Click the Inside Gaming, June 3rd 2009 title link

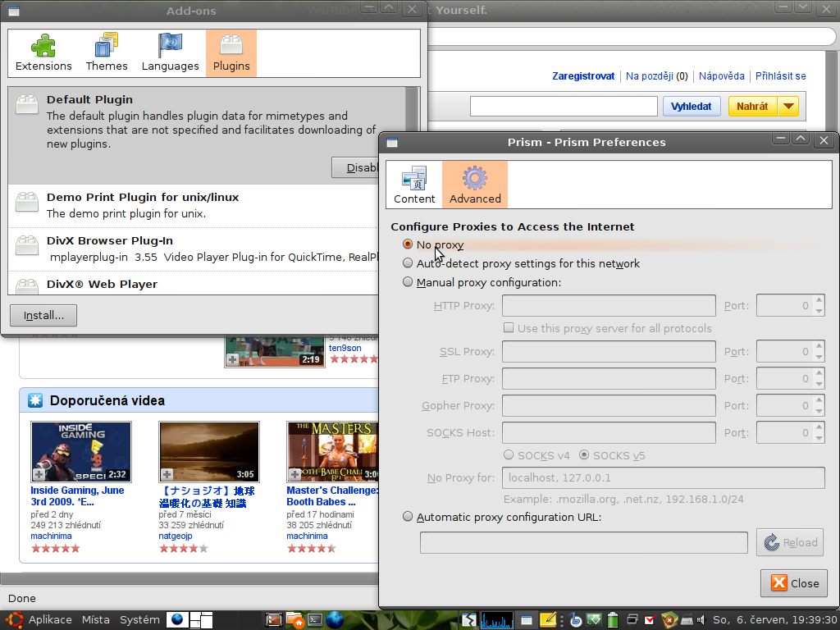tap(77, 496)
